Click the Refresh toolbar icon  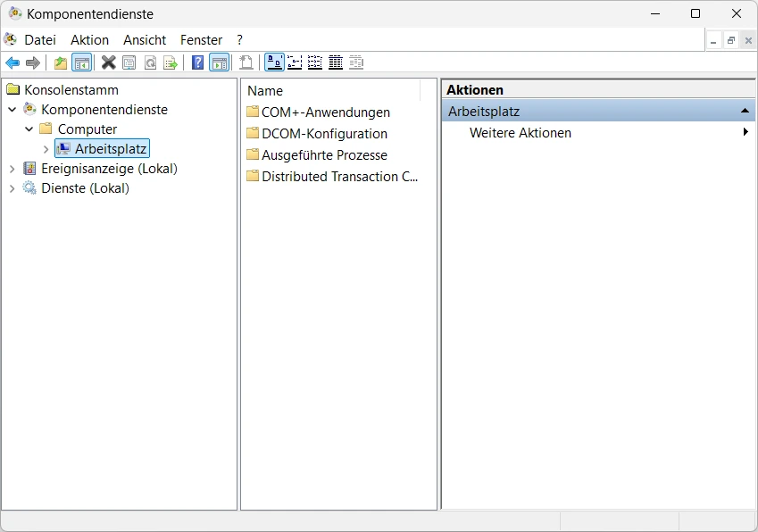[150, 62]
